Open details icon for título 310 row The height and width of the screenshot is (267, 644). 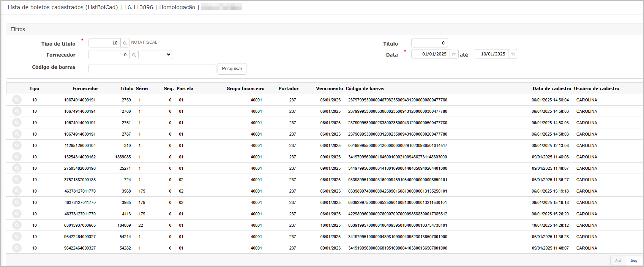[17, 145]
